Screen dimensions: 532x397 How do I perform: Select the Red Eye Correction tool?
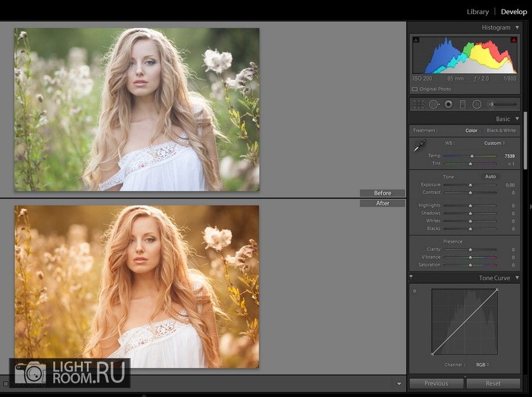(448, 105)
